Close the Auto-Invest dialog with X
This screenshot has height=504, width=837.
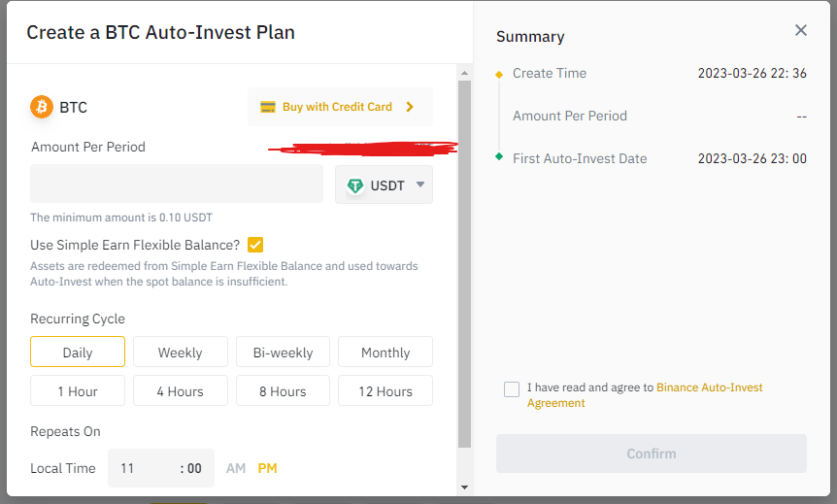pos(801,30)
